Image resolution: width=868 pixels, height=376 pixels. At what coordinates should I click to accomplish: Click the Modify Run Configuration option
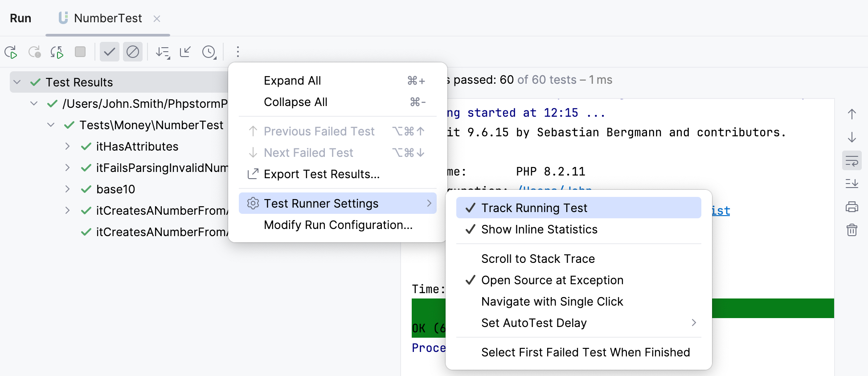pos(338,225)
